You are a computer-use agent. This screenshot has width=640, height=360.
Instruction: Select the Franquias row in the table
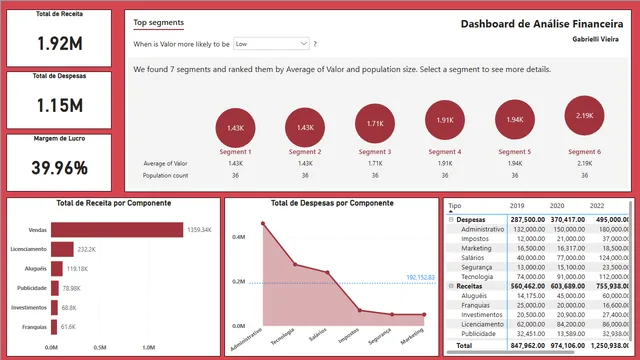pyautogui.click(x=538, y=305)
